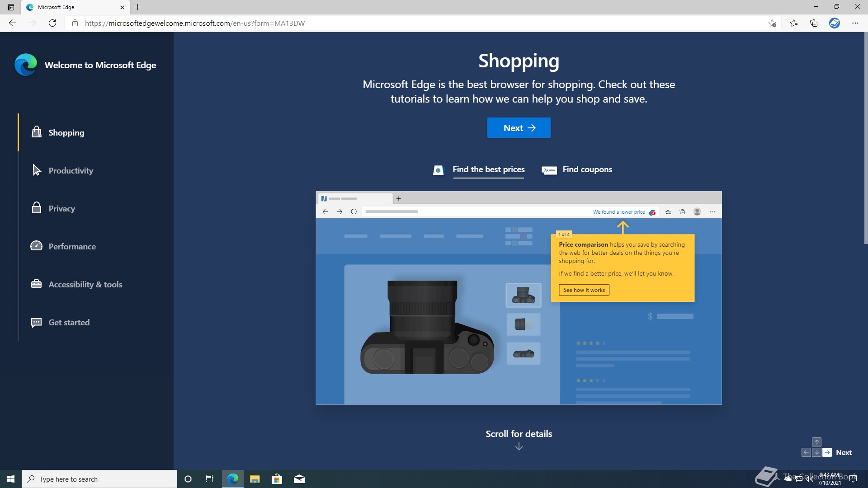Switch to Find coupons tab

tap(587, 169)
